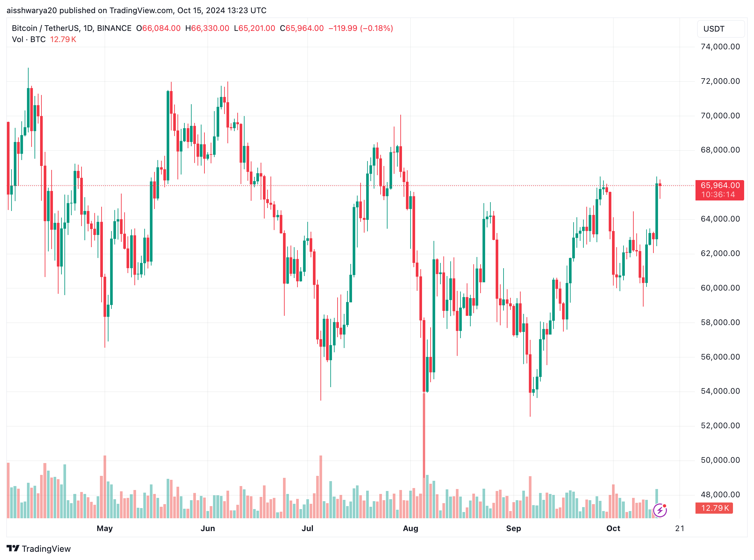The height and width of the screenshot is (560, 754).
Task: Click the 70,000.00 price axis label
Action: 720,116
